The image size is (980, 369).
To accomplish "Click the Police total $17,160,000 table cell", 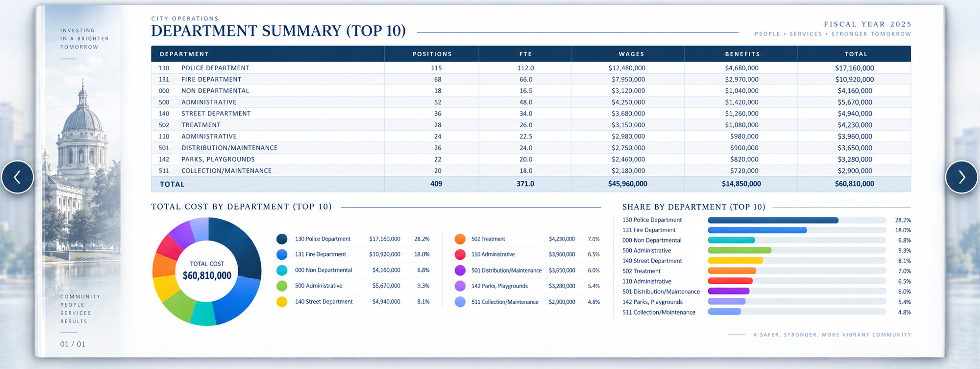I will click(854, 68).
